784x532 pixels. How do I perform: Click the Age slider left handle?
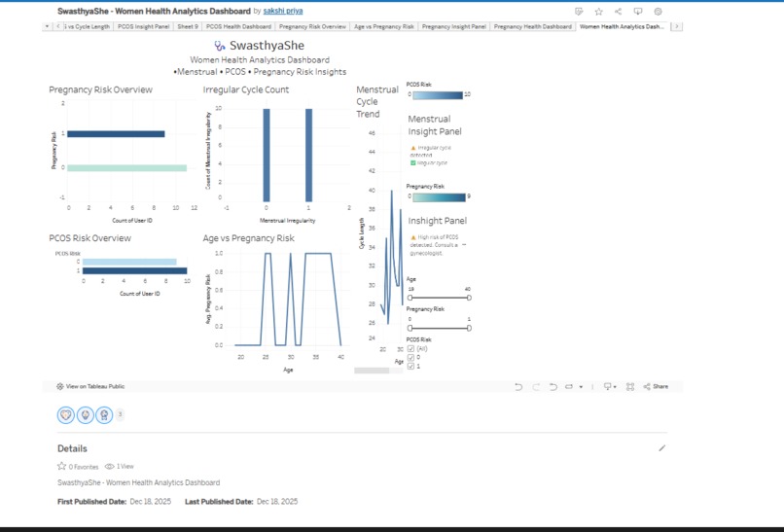click(x=410, y=298)
